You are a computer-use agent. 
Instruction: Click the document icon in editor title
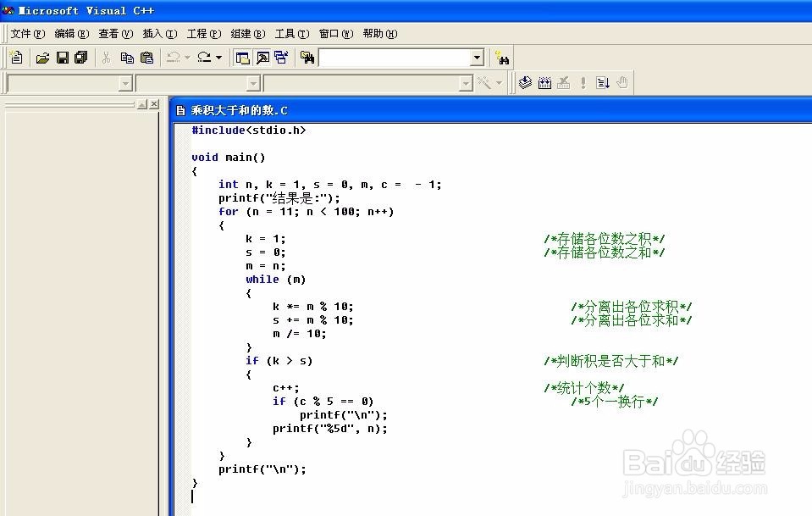180,110
